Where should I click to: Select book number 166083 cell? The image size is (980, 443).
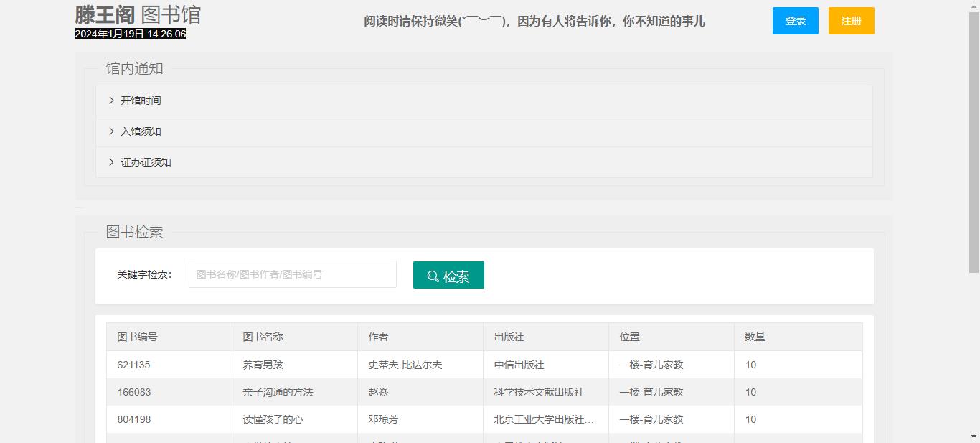pos(169,392)
